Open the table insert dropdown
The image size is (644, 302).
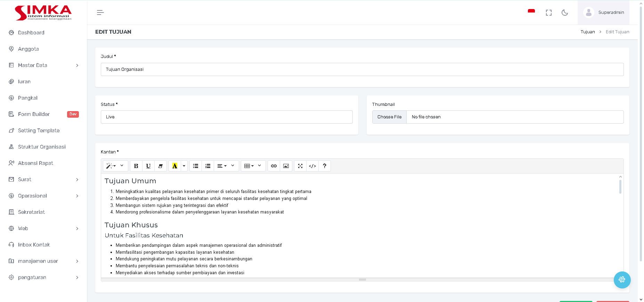point(253,166)
